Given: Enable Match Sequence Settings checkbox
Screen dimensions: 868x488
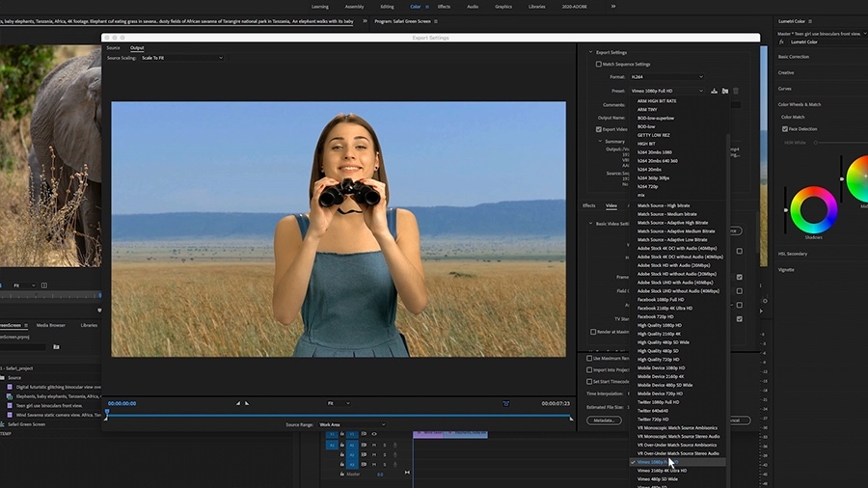Looking at the screenshot, I should click(x=598, y=65).
